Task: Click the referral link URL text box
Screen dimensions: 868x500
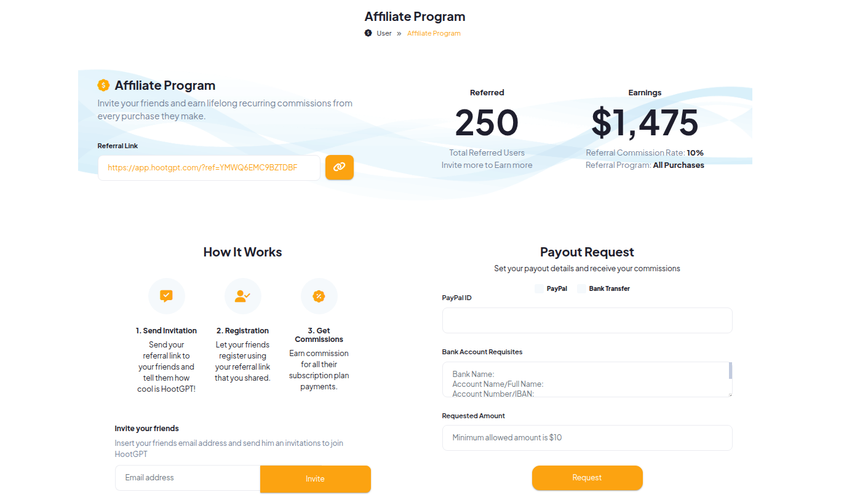Action: coord(209,167)
